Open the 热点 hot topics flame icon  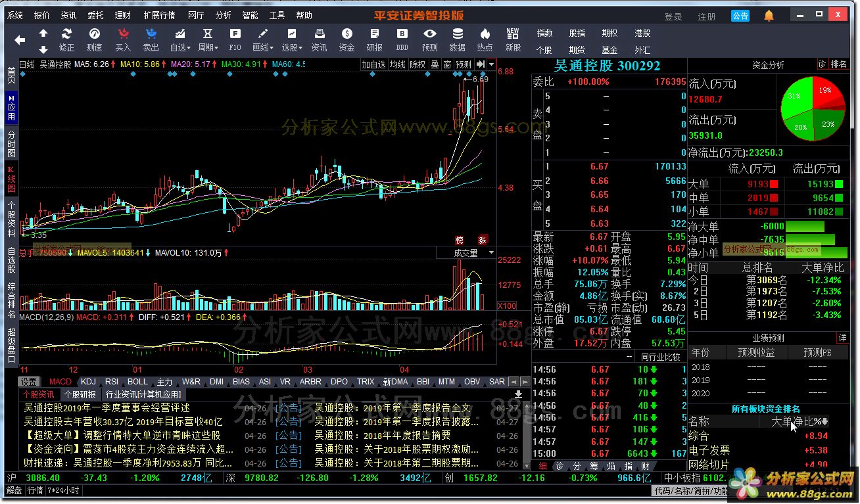485,39
